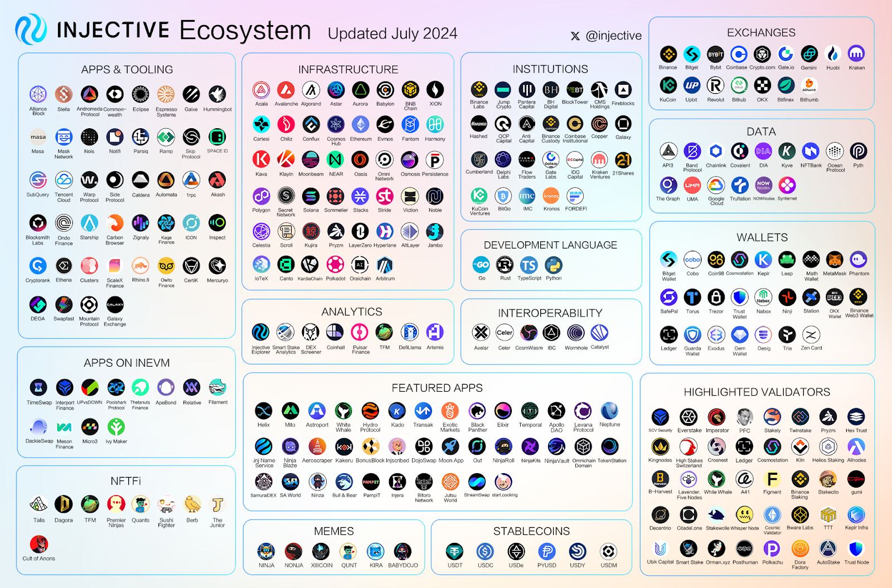Select the Celestia infrastructure icon
This screenshot has width=892, height=588.
261,231
